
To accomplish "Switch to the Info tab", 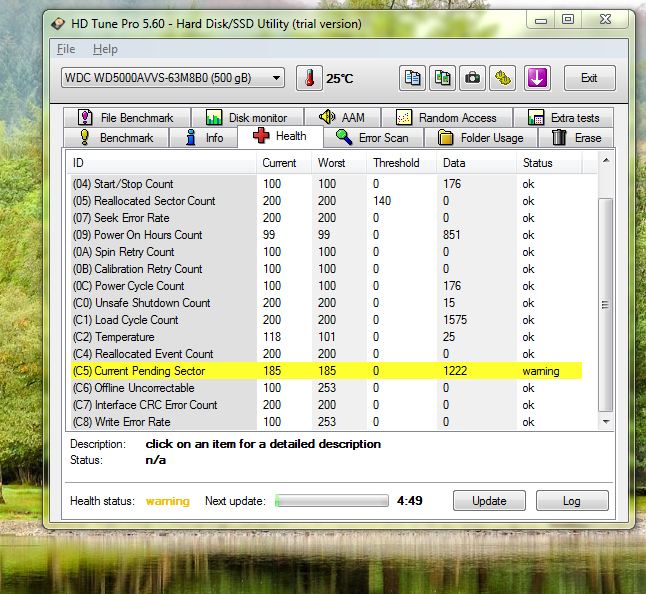I will click(x=204, y=138).
